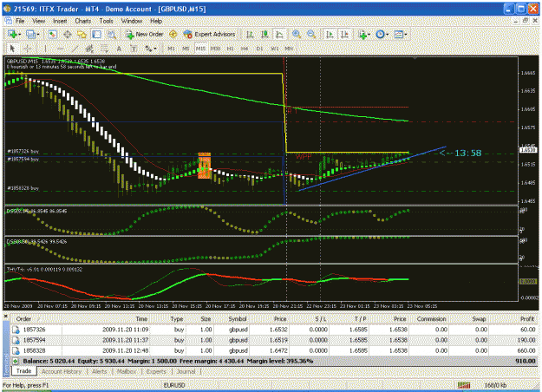Close the Terminal panel with X
This screenshot has height=392, width=542.
tap(6, 316)
